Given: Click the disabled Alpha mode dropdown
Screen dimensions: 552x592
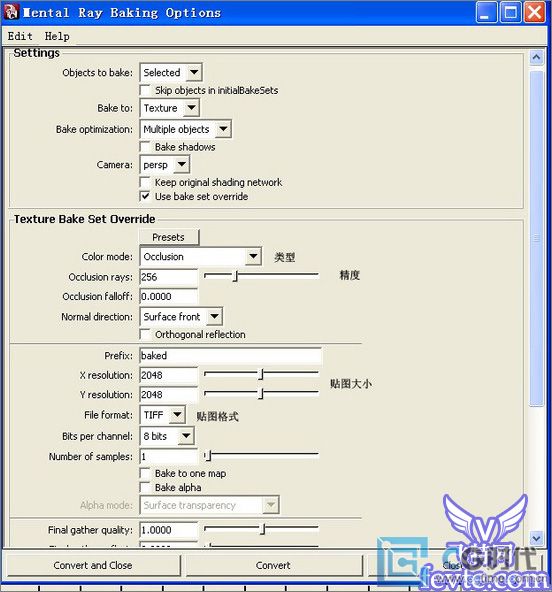Looking at the screenshot, I should (210, 505).
